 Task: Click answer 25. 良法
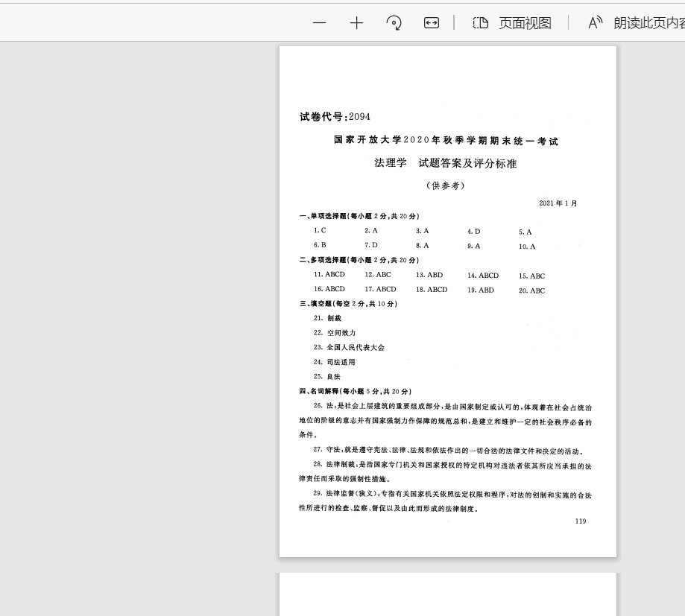coord(326,376)
